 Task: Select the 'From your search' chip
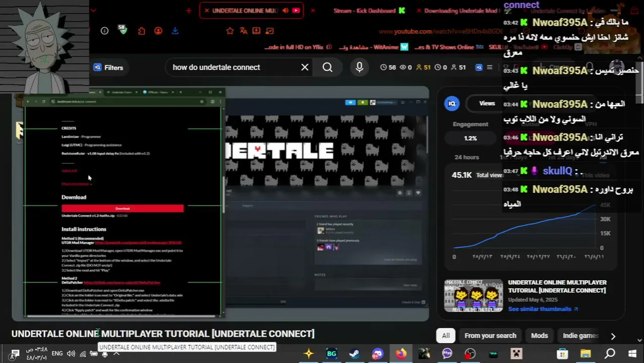[490, 336]
